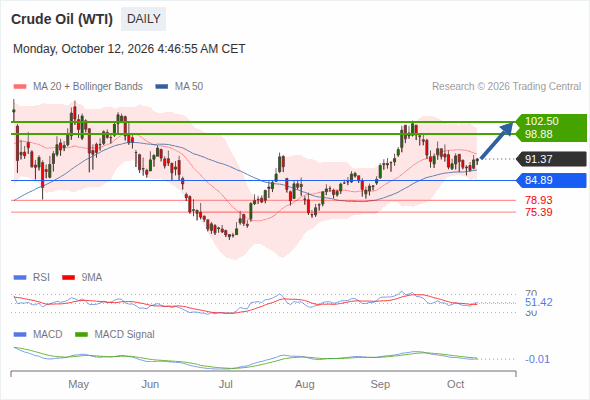The width and height of the screenshot is (590, 400).
Task: Click the green MACD Signal legend marker
Action: point(81,335)
